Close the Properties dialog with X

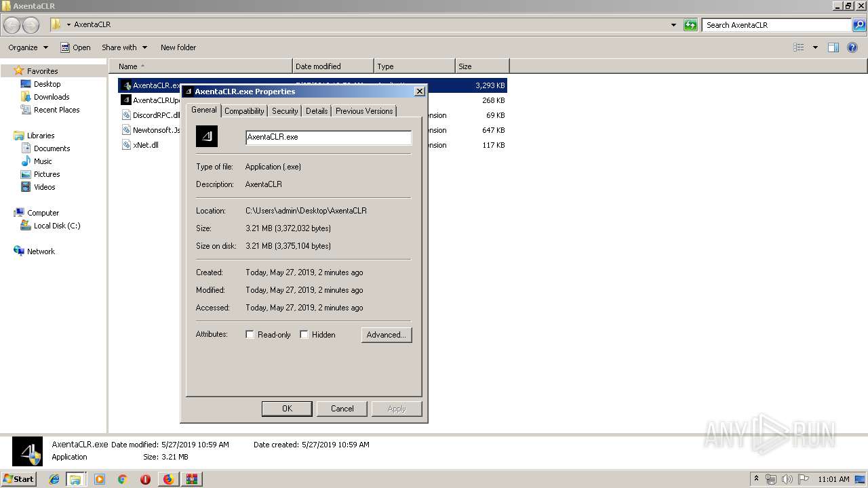[419, 91]
